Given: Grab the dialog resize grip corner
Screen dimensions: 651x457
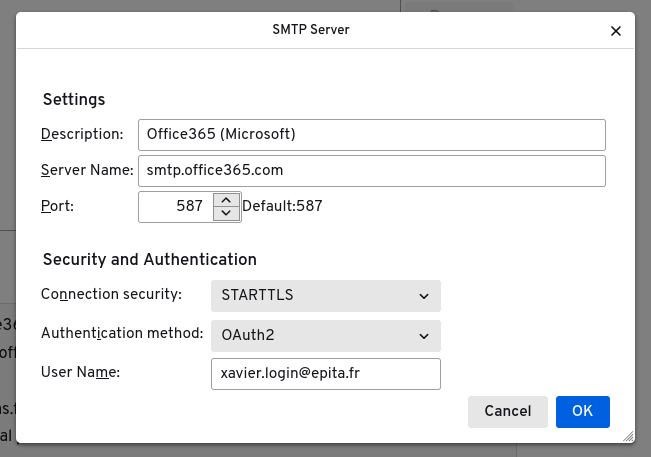Looking at the screenshot, I should pyautogui.click(x=628, y=436).
